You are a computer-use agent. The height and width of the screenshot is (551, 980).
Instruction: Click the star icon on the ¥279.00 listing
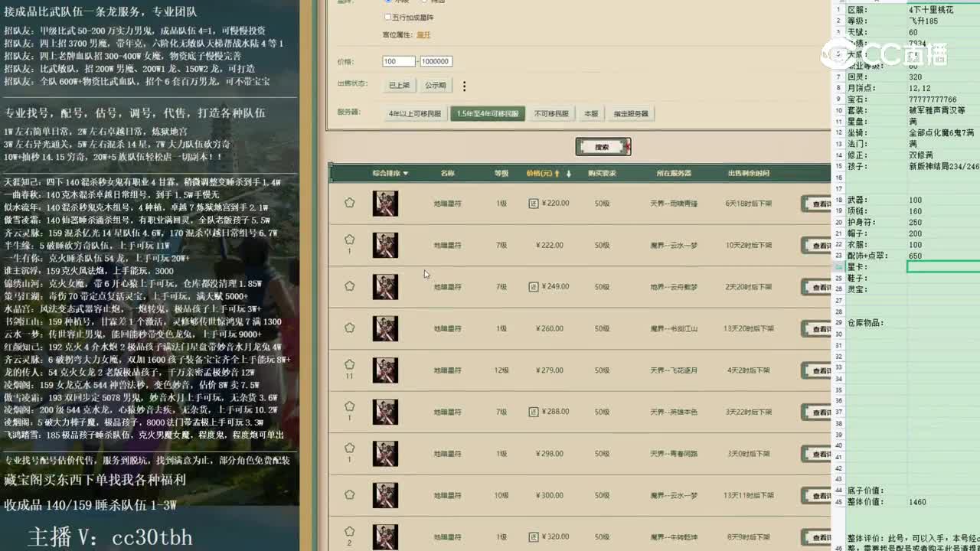click(349, 366)
